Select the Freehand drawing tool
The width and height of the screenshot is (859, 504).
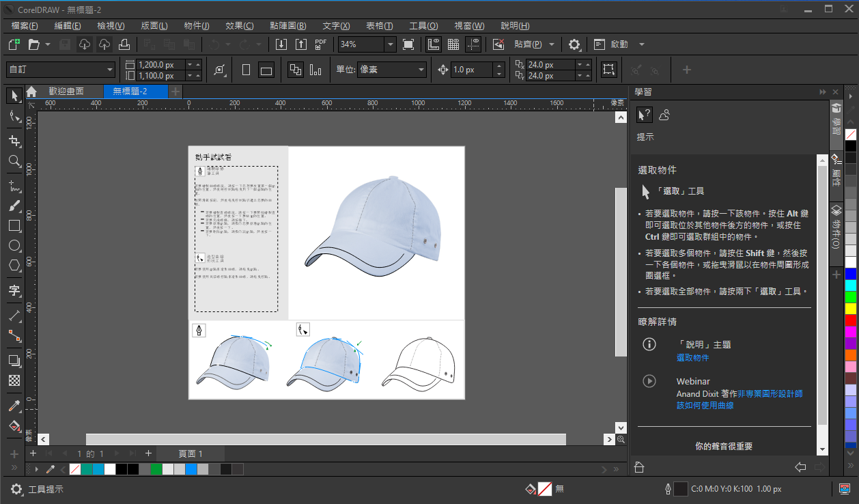14,185
